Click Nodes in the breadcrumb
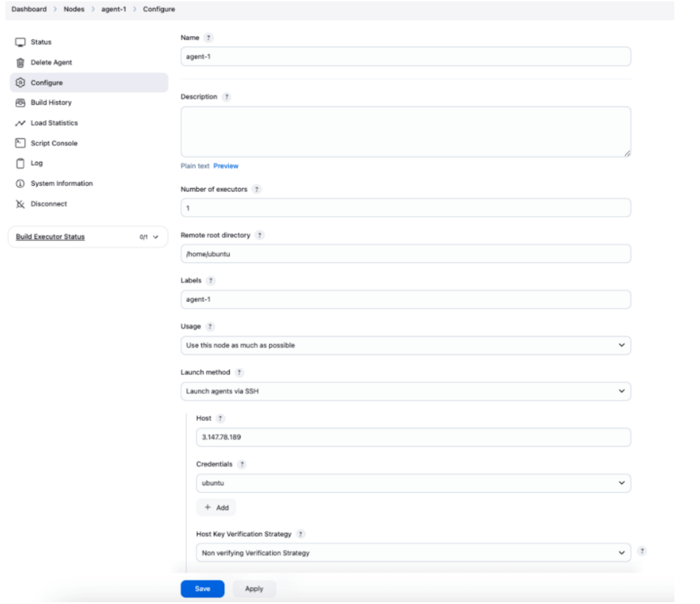The width and height of the screenshot is (700, 604). [x=74, y=10]
